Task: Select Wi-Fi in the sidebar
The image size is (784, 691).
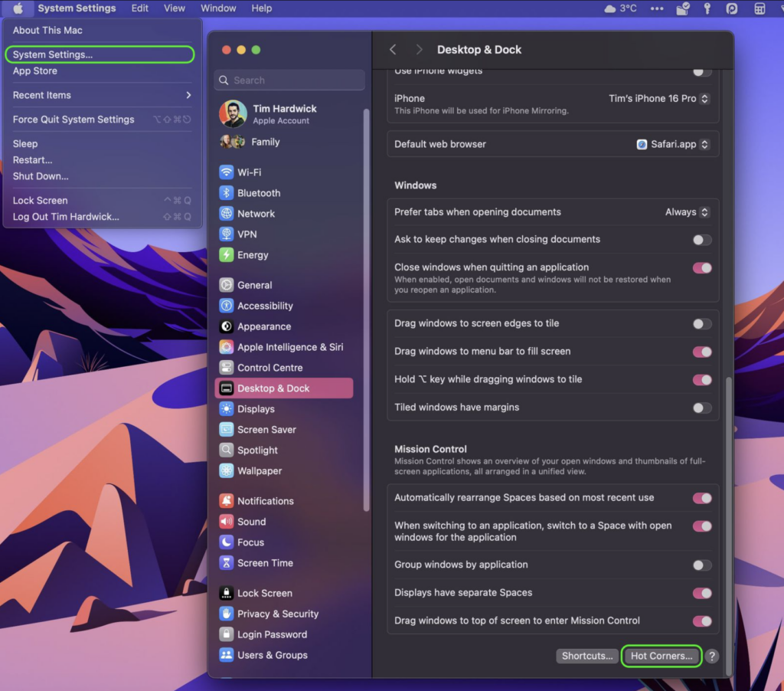Action: [251, 172]
